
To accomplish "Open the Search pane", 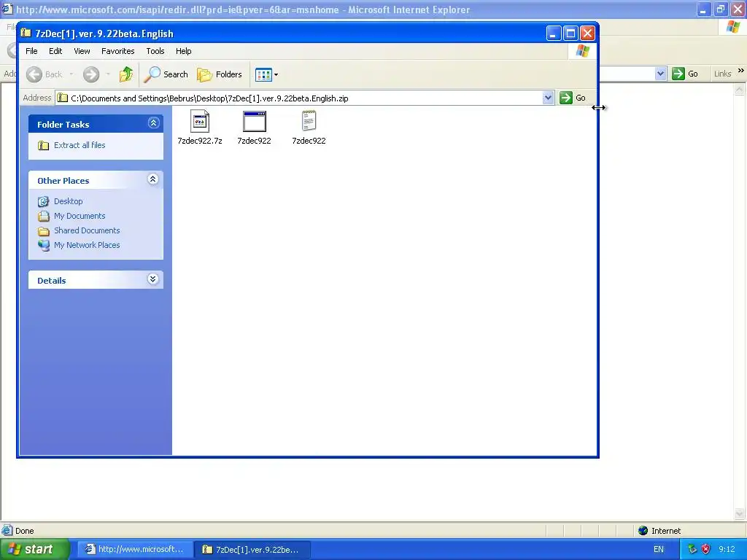I will tap(166, 74).
